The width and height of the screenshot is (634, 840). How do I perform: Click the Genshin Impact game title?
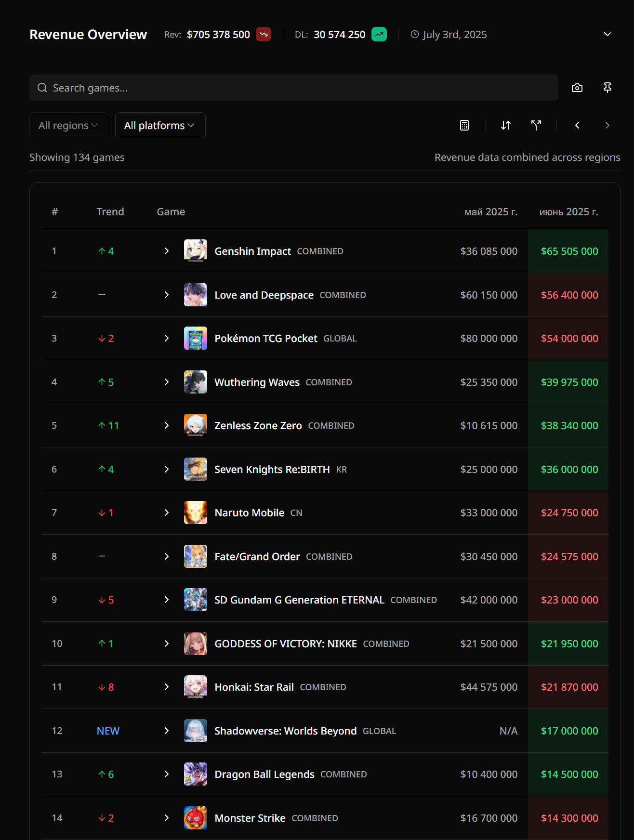253,251
